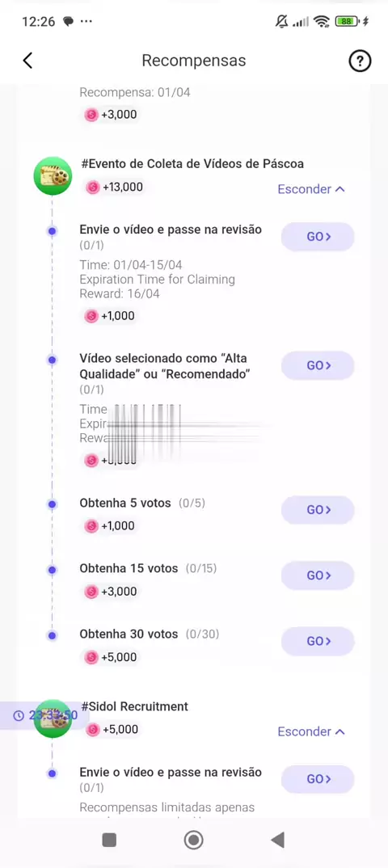Tap GO for Obtenha 5 votos
The image size is (388, 868).
(318, 510)
